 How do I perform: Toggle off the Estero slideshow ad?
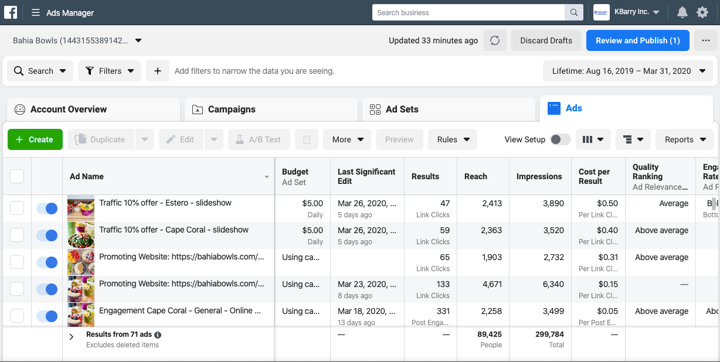coord(47,209)
